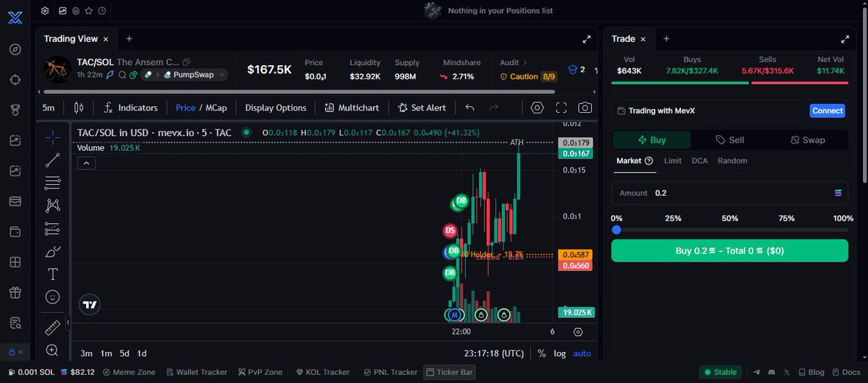Open the recent history clock icon
This screenshot has height=383, width=868.
pos(102,11)
